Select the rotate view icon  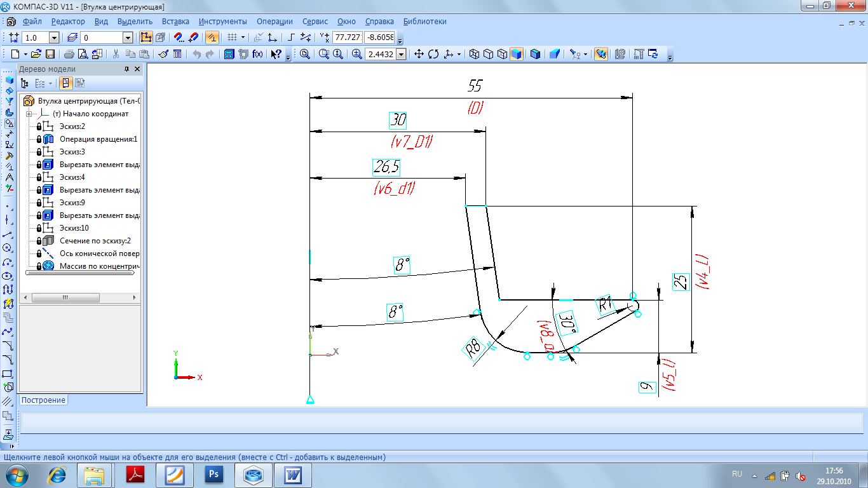(433, 55)
